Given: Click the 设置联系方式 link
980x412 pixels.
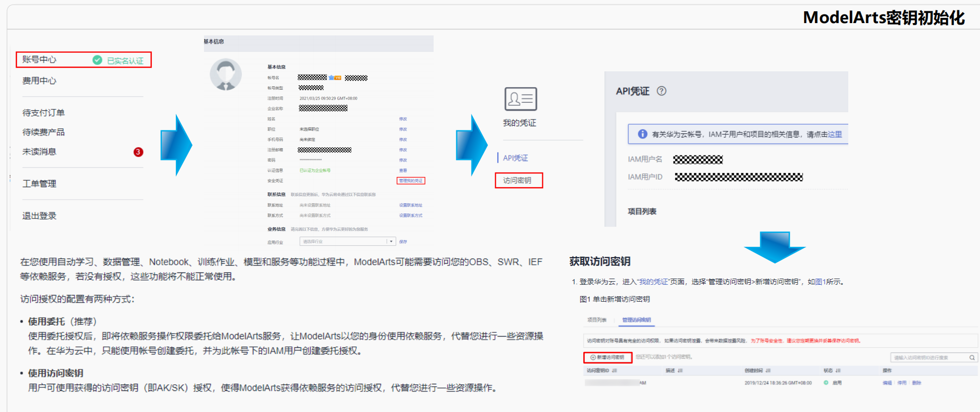Looking at the screenshot, I should click(411, 215).
